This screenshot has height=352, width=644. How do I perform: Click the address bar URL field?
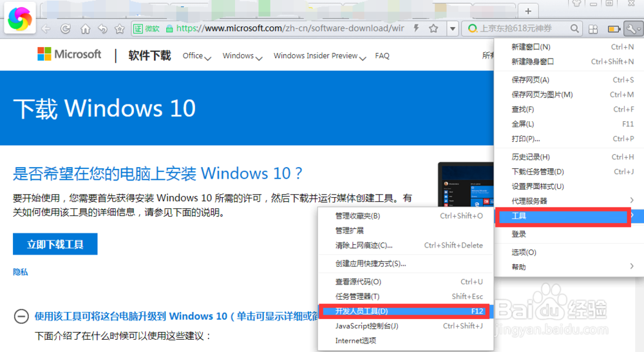(290, 28)
